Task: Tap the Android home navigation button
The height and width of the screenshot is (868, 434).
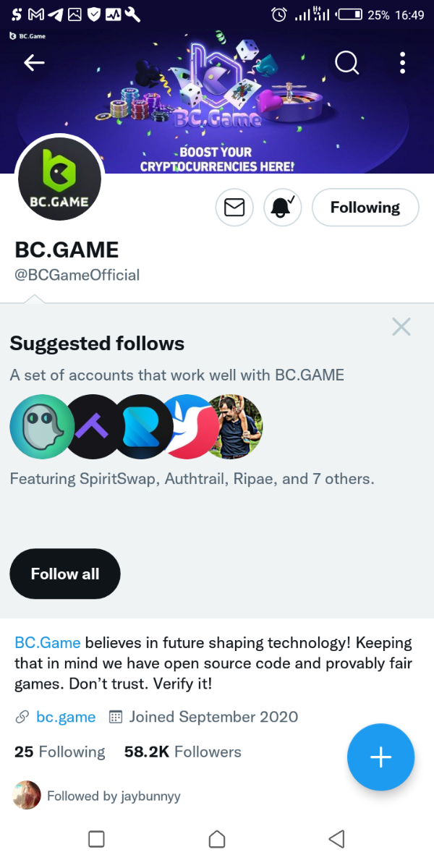Action: [x=216, y=839]
